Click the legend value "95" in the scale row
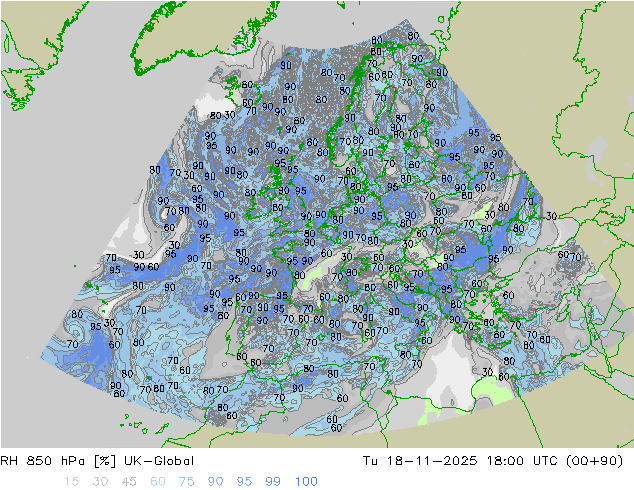 click(244, 482)
